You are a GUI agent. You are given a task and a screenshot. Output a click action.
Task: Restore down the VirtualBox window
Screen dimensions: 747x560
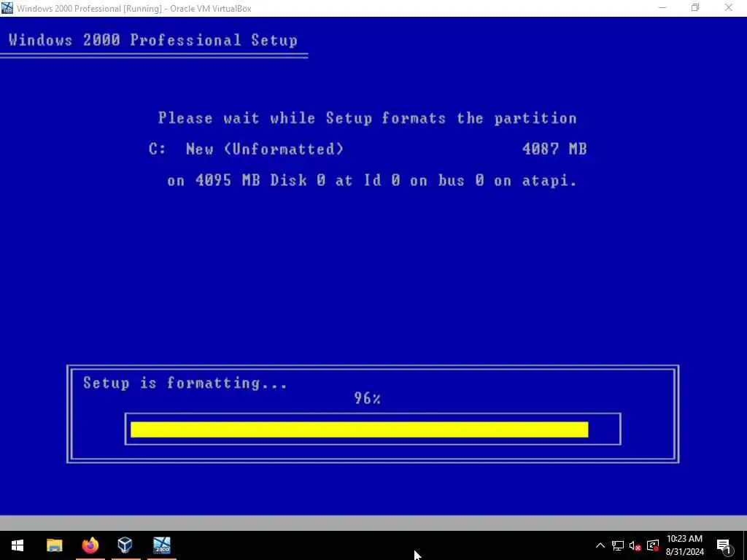pos(695,8)
